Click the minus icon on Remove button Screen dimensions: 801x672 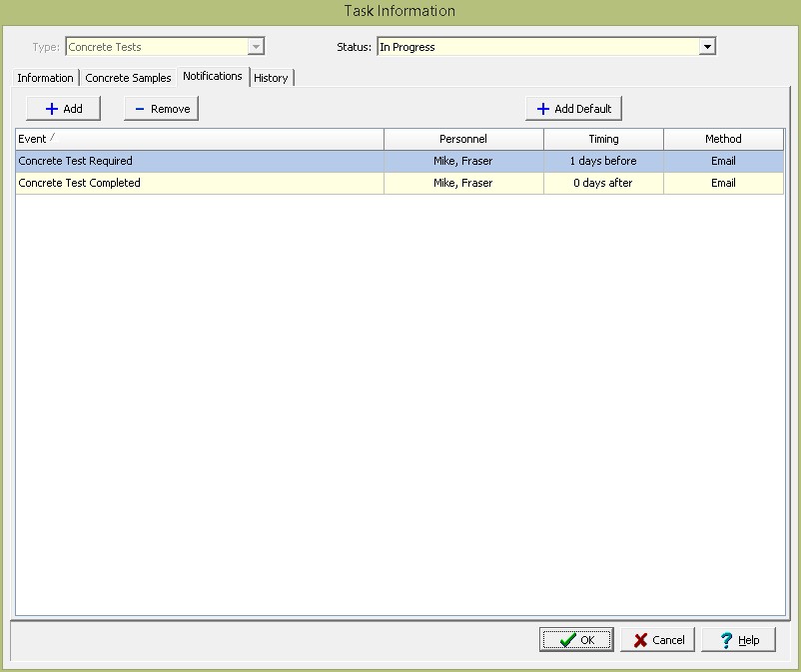click(140, 109)
